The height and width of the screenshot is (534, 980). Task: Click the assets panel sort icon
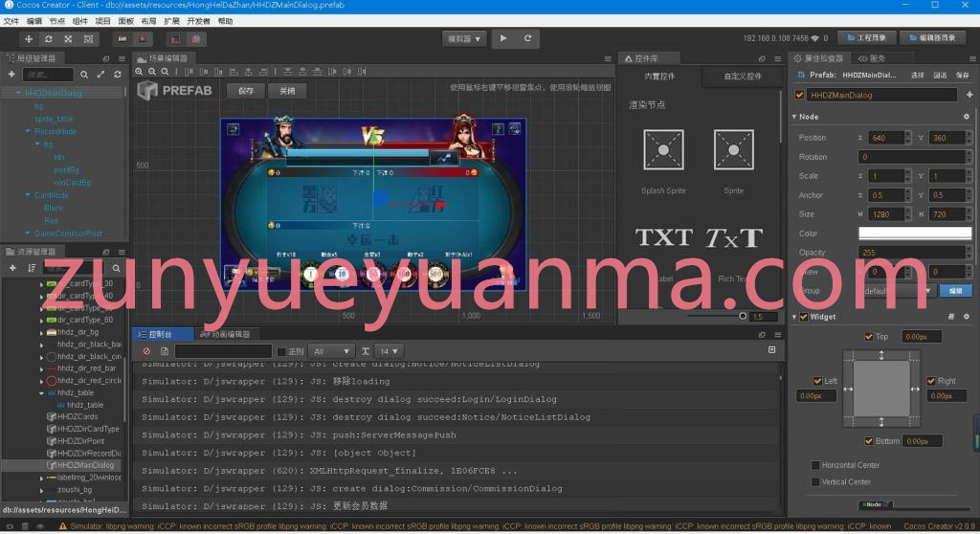(x=32, y=268)
